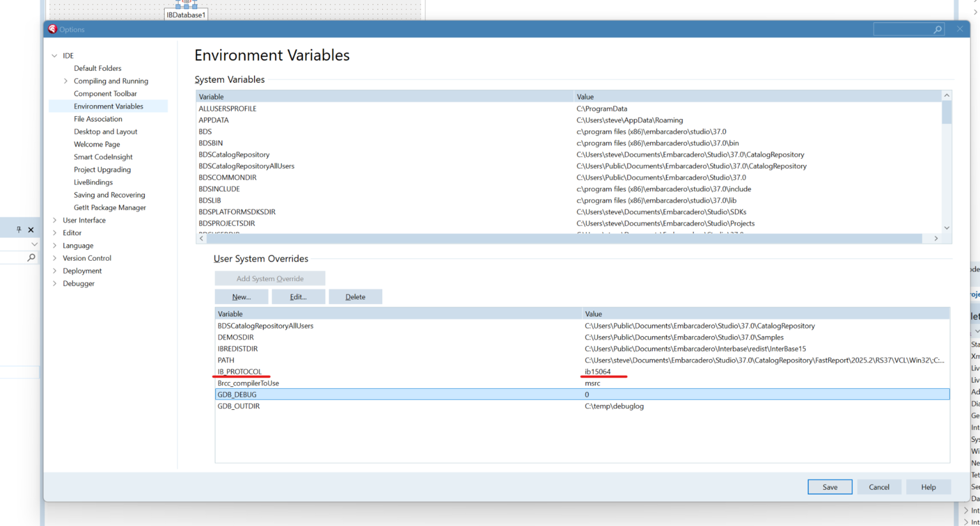The image size is (980, 526).
Task: Expand the Compiling and Running node
Action: point(66,81)
